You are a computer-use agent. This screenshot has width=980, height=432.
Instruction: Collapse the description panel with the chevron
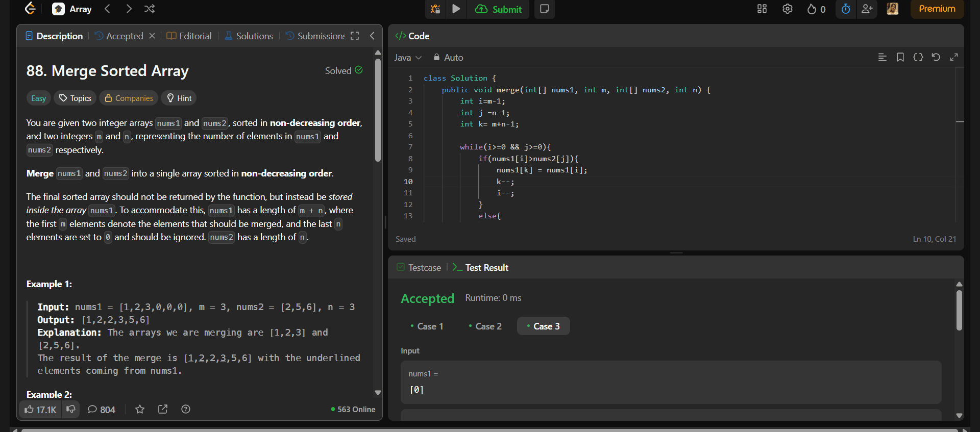tap(372, 36)
